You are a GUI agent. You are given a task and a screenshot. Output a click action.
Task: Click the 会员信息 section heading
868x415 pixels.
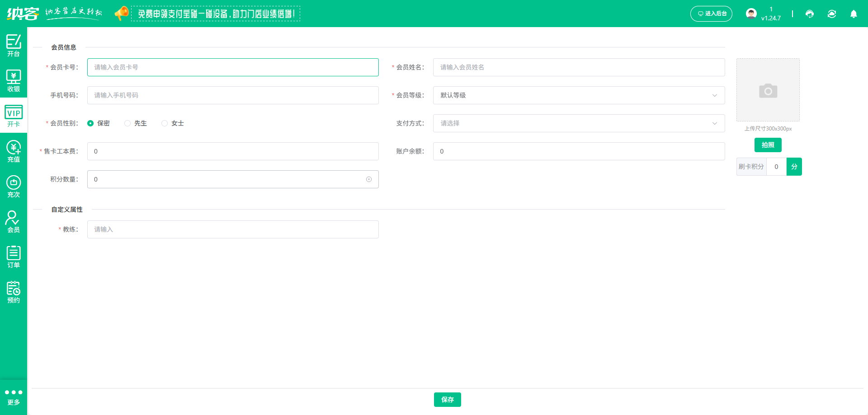(64, 47)
